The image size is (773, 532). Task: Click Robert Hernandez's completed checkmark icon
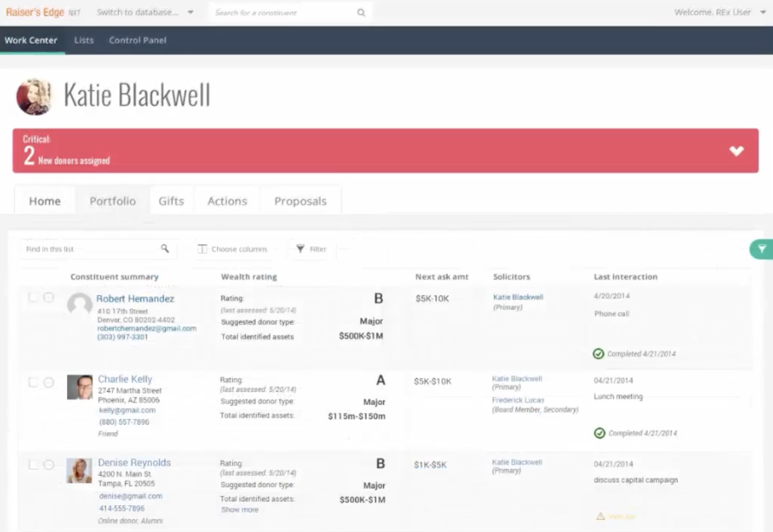pyautogui.click(x=598, y=354)
